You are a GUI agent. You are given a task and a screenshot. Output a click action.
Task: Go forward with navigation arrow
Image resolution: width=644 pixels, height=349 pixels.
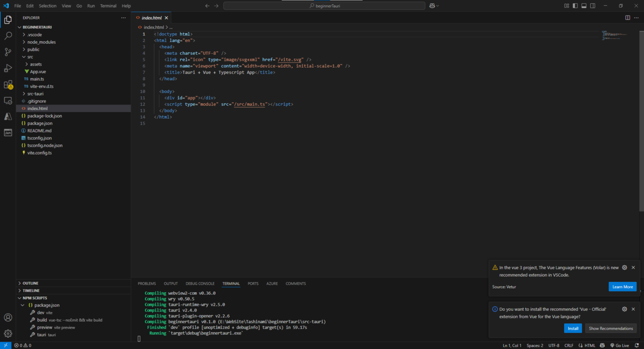pos(216,6)
